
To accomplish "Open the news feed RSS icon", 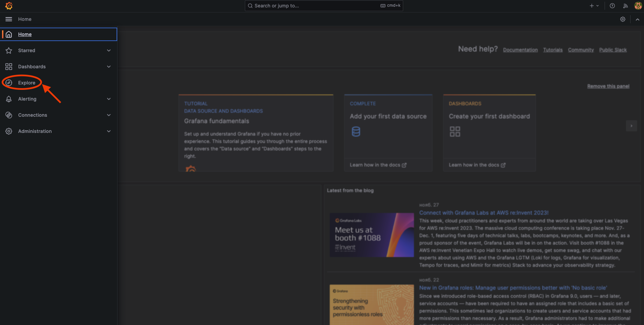I will [625, 6].
